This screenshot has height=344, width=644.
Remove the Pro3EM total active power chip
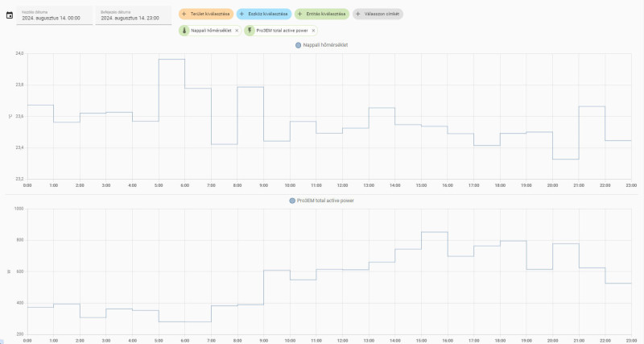coord(313,31)
